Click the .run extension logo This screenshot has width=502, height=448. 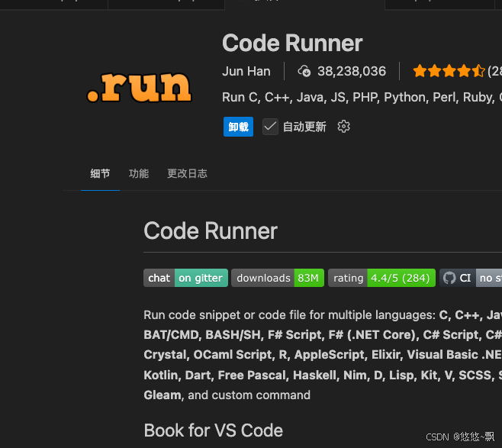coord(140,87)
